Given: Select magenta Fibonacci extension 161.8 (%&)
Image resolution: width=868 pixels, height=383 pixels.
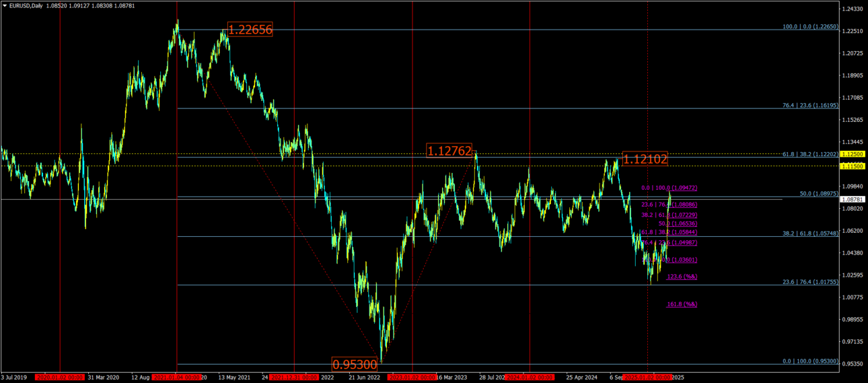Looking at the screenshot, I should pos(682,305).
